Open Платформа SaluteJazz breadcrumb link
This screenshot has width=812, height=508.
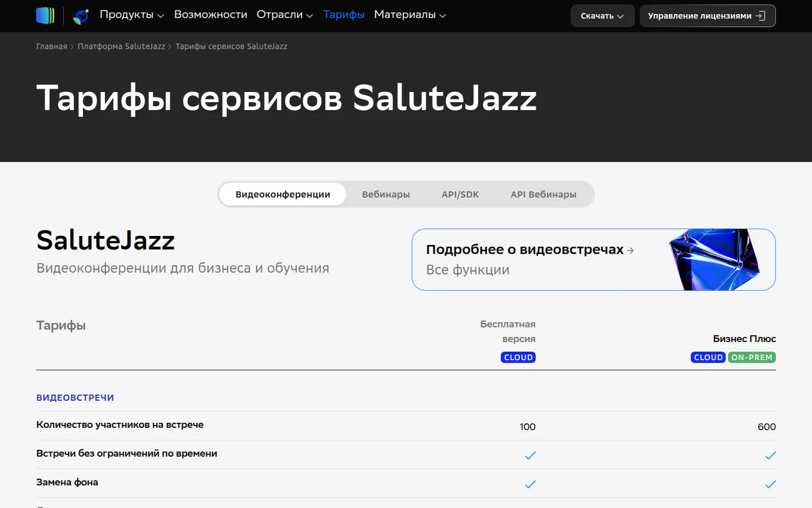pyautogui.click(x=121, y=46)
